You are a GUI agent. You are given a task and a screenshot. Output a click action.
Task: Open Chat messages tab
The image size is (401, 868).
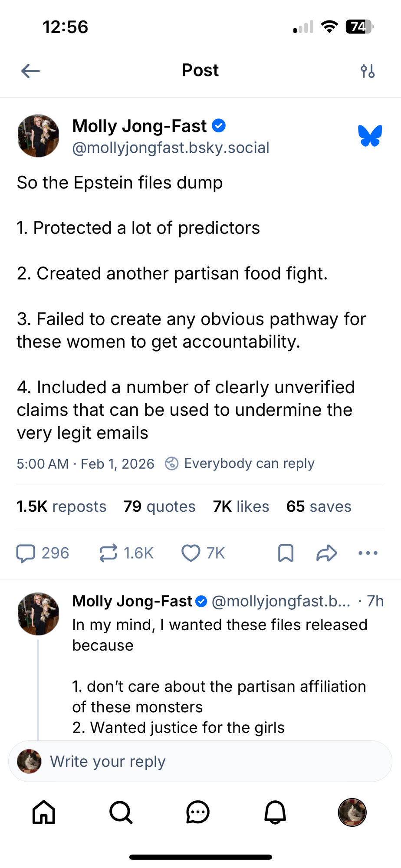tap(198, 812)
